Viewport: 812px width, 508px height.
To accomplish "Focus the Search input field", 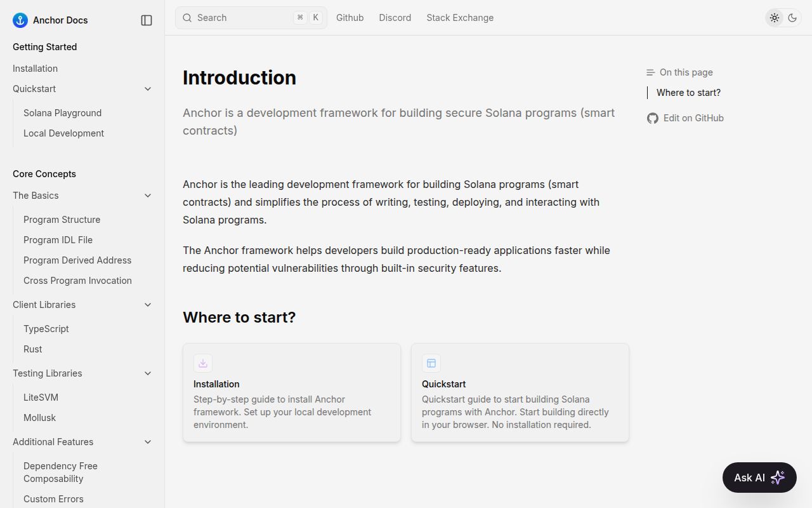I will pos(251,18).
